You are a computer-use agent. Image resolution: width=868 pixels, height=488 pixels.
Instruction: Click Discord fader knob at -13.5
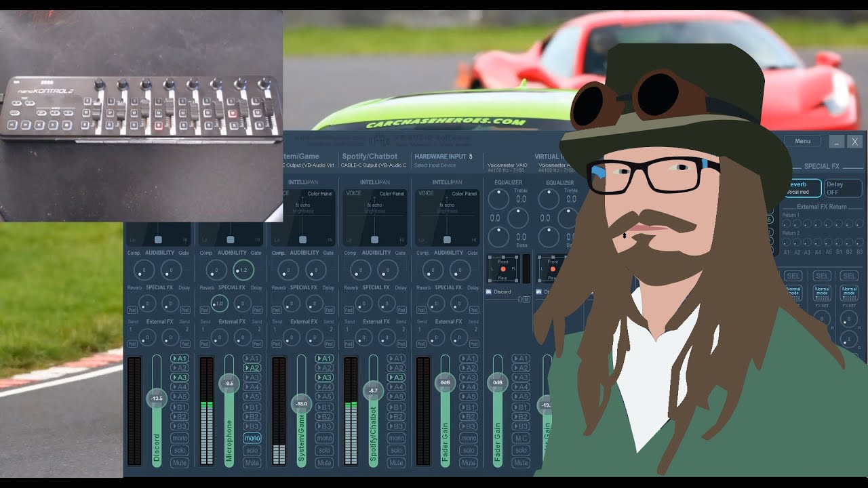(157, 398)
